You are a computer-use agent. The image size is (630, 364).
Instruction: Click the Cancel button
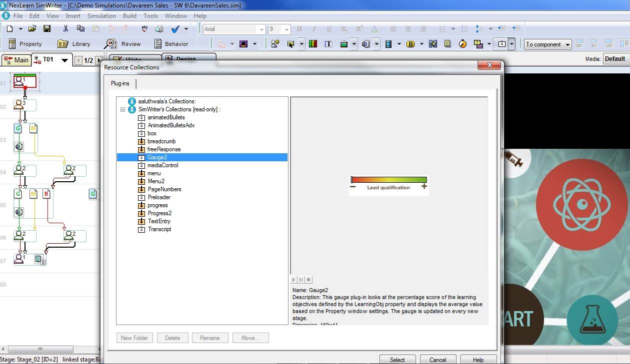click(438, 360)
